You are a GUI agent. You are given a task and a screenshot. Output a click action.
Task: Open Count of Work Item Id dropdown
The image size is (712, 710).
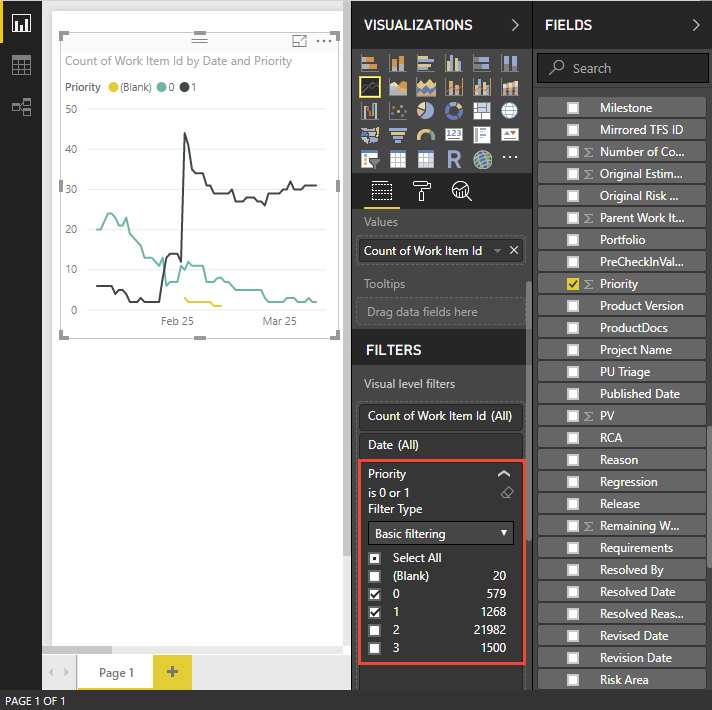497,251
